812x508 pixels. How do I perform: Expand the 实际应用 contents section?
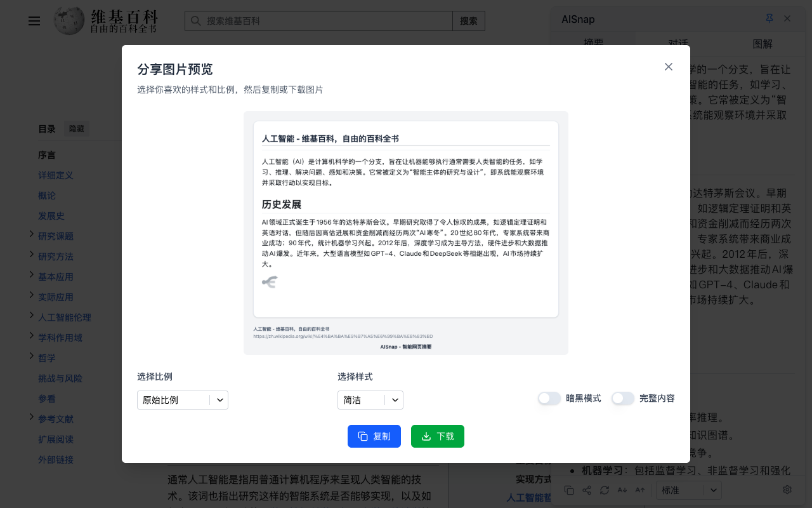click(x=32, y=296)
